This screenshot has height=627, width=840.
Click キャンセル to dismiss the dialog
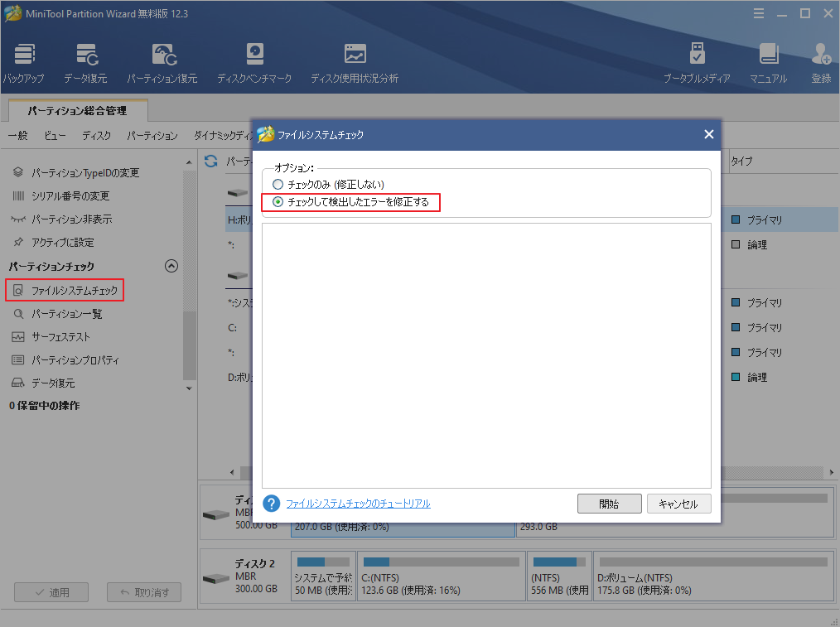[678, 504]
